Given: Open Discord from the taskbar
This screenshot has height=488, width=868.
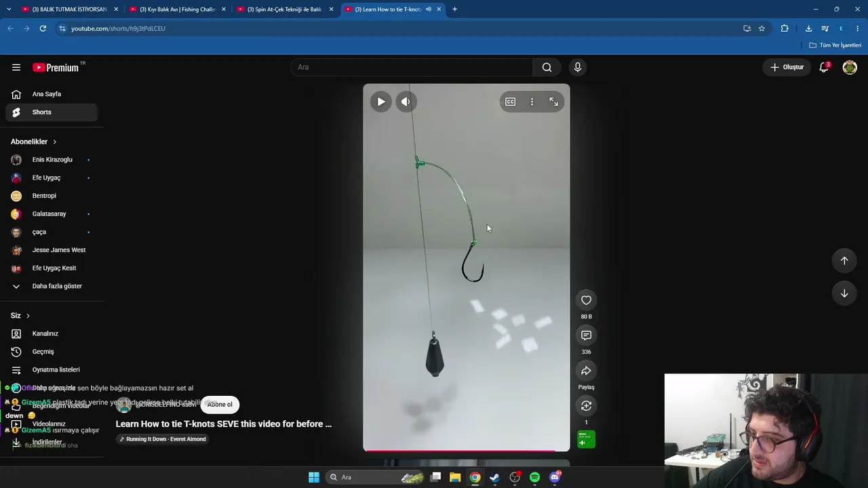Looking at the screenshot, I should pyautogui.click(x=555, y=477).
